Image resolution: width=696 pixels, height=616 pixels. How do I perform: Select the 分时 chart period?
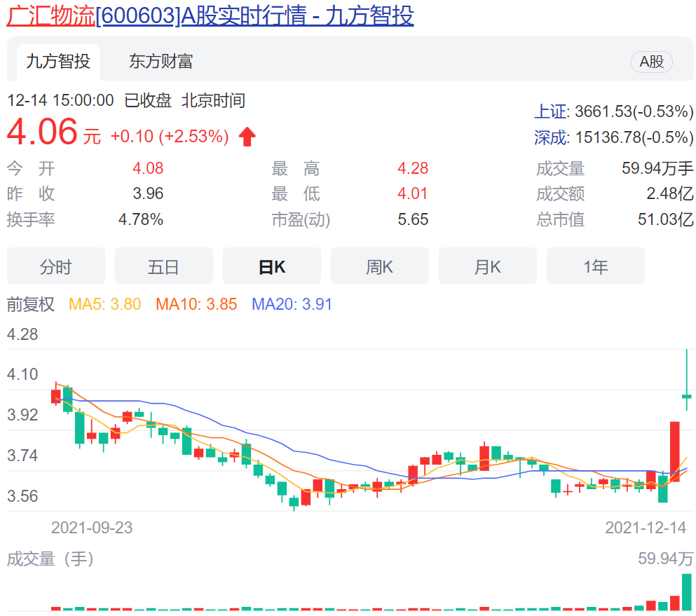pyautogui.click(x=55, y=266)
